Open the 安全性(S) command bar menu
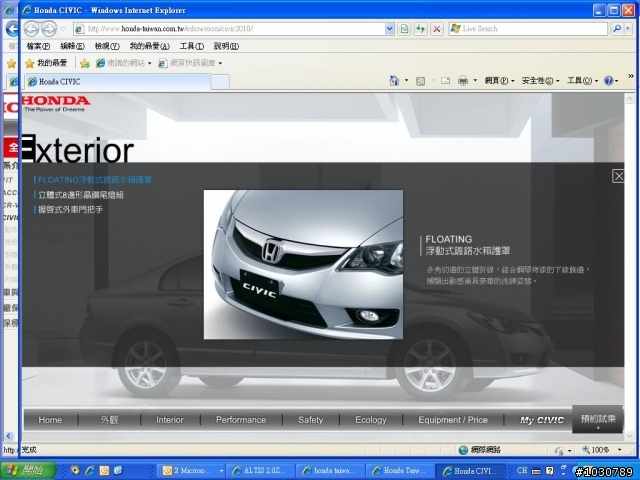 pyautogui.click(x=540, y=80)
